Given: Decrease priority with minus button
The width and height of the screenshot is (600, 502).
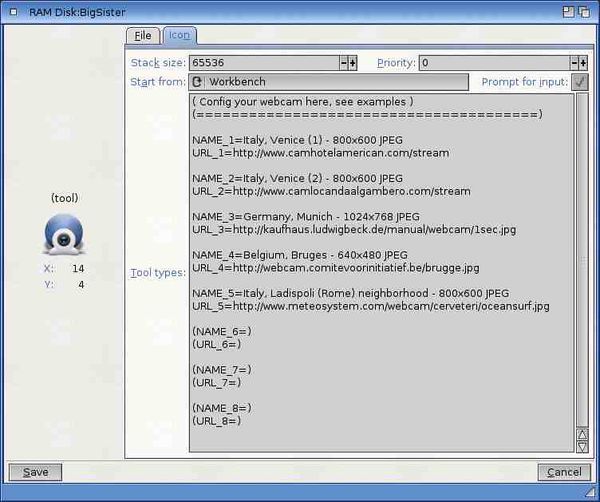Looking at the screenshot, I should tap(575, 63).
